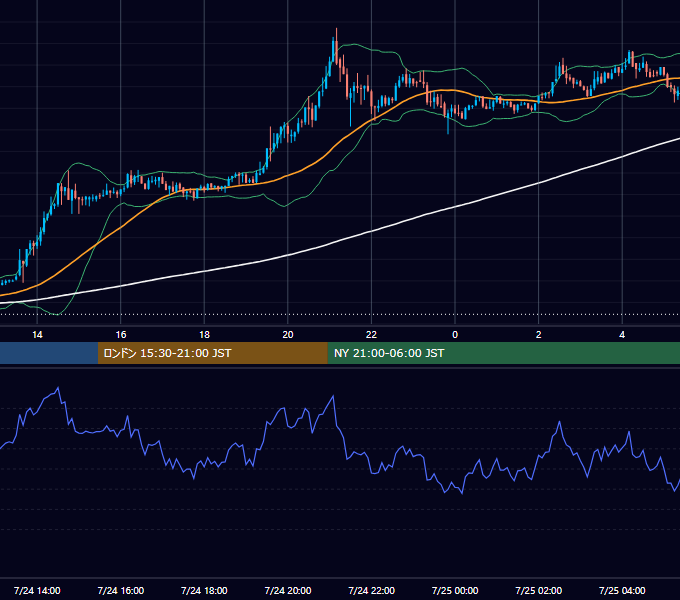Click the 0 hour label on price chart axis
680x600 pixels.
(455, 335)
